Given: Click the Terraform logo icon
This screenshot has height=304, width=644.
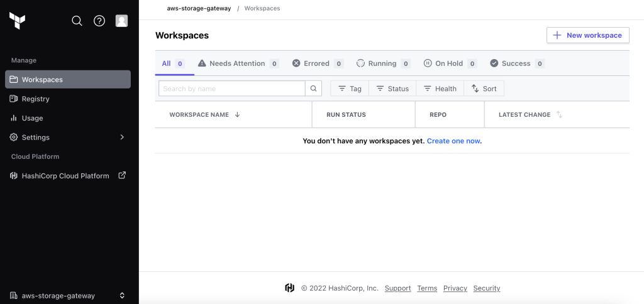Looking at the screenshot, I should click(17, 21).
